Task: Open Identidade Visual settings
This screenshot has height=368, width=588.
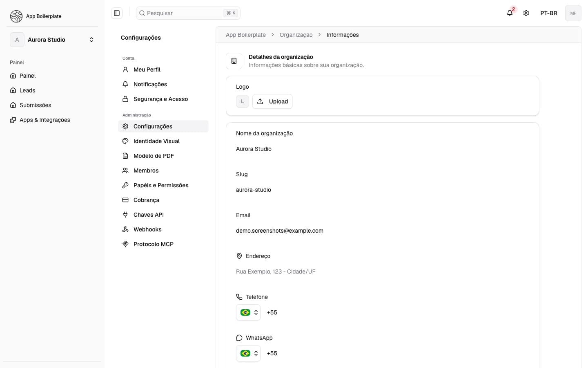Action: pos(163,141)
